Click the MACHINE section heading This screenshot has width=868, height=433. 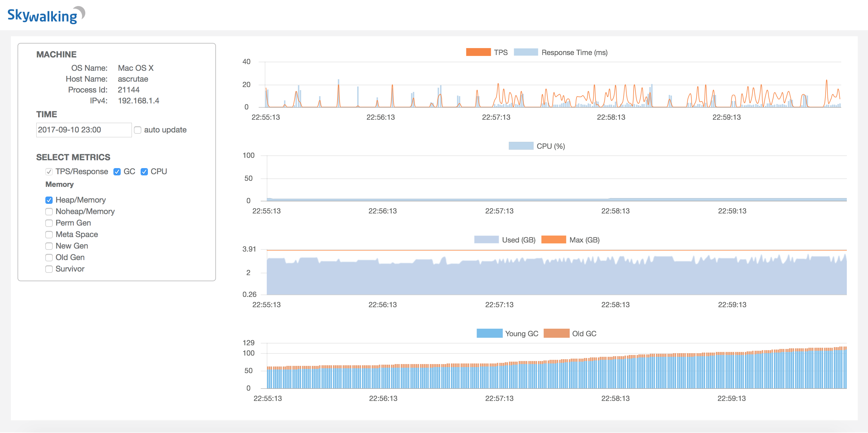(x=56, y=55)
